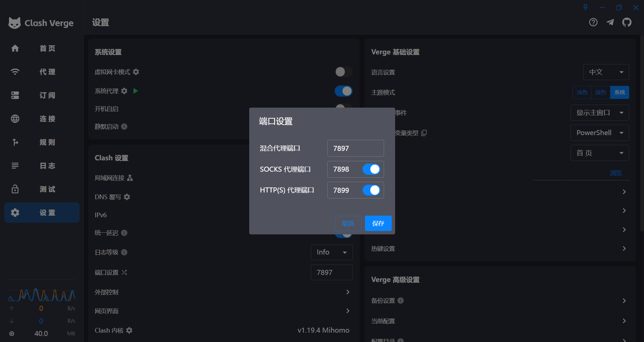Viewport: 644px width, 342px height.
Task: Open the language dropdown showing 中文
Action: click(x=606, y=72)
